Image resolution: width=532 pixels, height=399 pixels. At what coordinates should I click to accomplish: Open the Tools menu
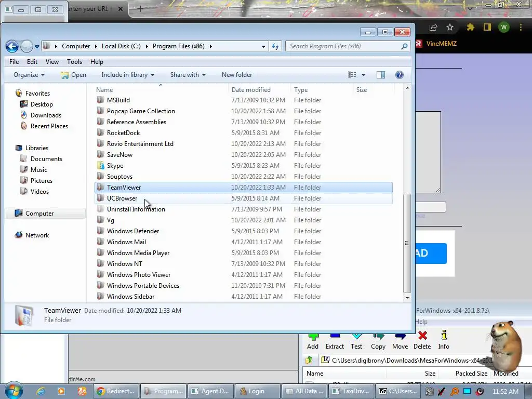(x=74, y=62)
